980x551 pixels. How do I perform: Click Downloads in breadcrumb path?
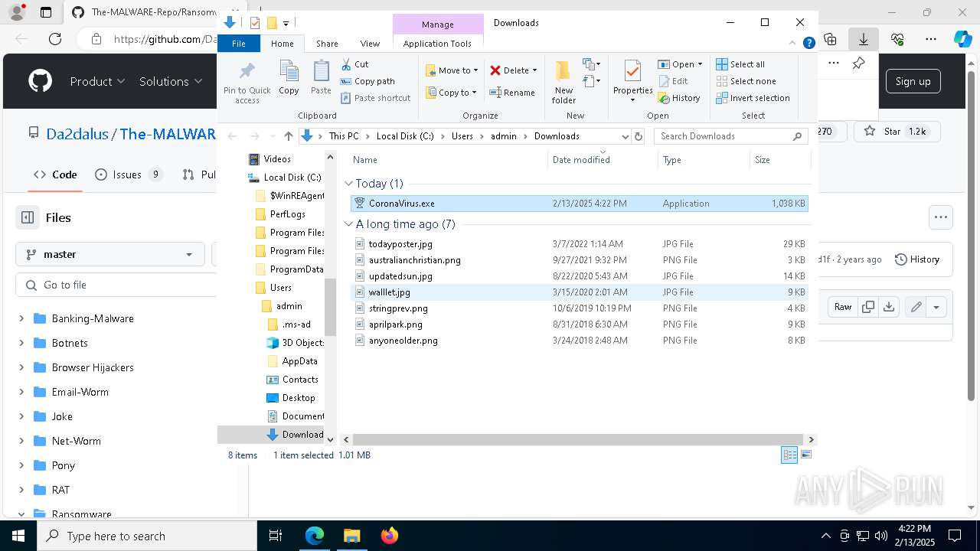click(557, 136)
